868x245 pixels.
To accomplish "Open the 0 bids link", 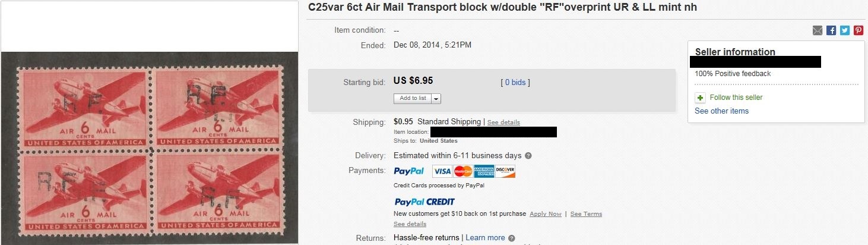I will (x=515, y=83).
